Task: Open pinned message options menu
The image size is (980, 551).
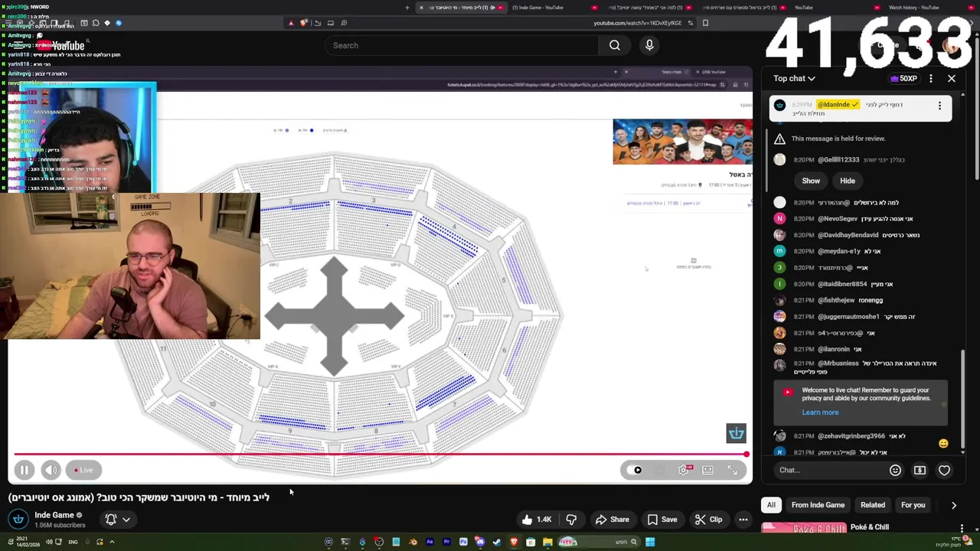Action: pos(939,105)
